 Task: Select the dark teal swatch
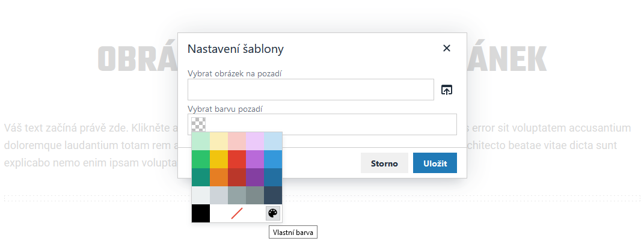point(201,177)
